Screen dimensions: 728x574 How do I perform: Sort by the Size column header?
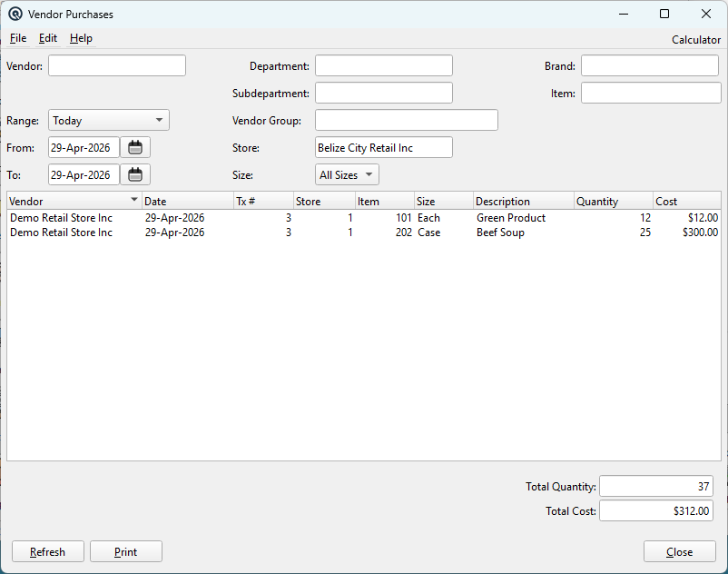point(443,201)
